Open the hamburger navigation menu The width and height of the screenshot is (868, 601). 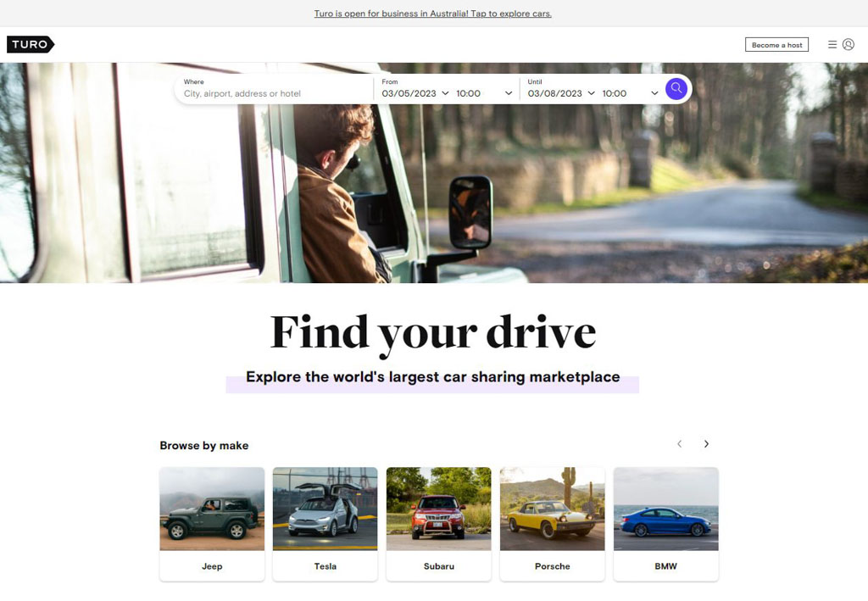pyautogui.click(x=831, y=44)
